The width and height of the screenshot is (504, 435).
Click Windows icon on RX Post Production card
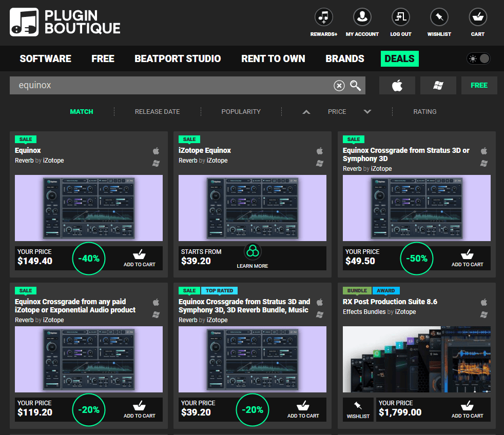click(x=484, y=314)
